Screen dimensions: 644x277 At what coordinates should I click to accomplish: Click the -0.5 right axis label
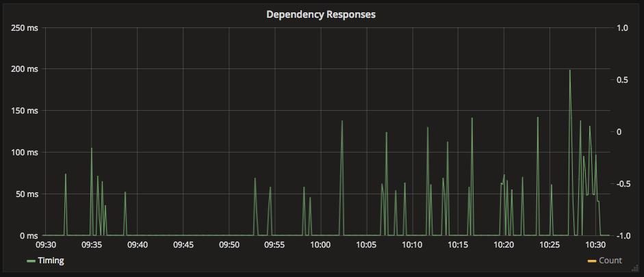(623, 183)
